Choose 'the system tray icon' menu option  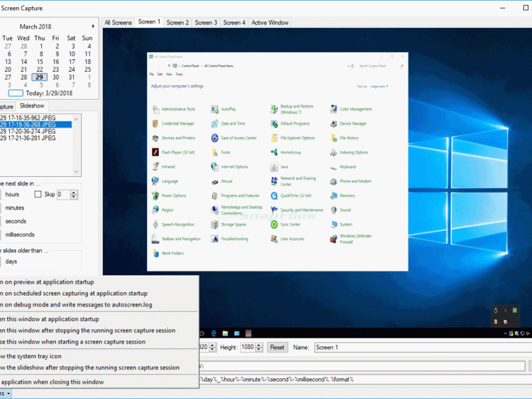tap(98, 356)
